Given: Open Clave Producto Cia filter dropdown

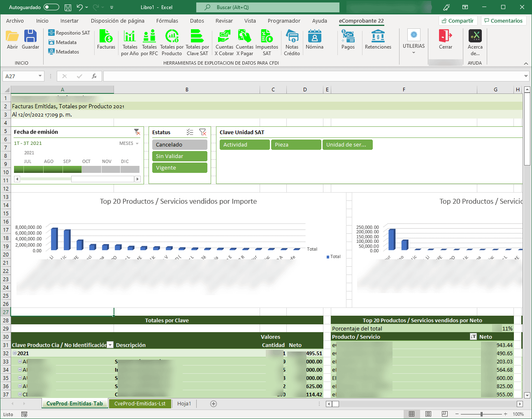Looking at the screenshot, I should tap(110, 345).
